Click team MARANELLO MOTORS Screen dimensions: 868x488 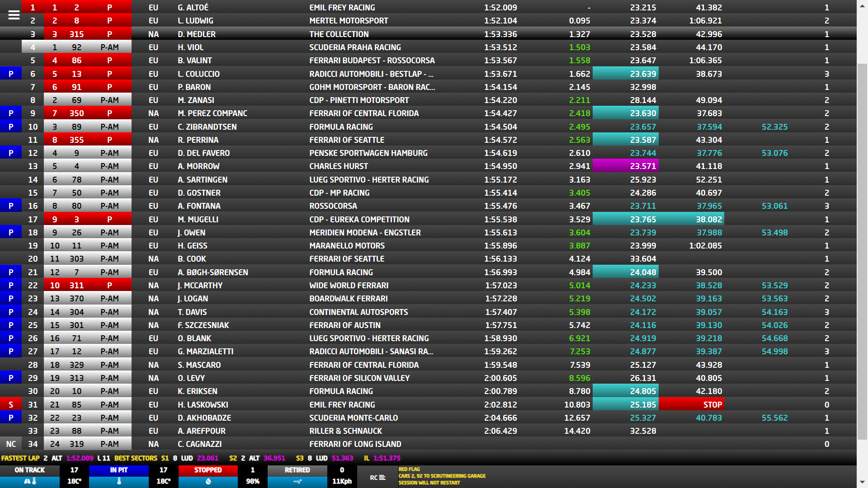(347, 245)
